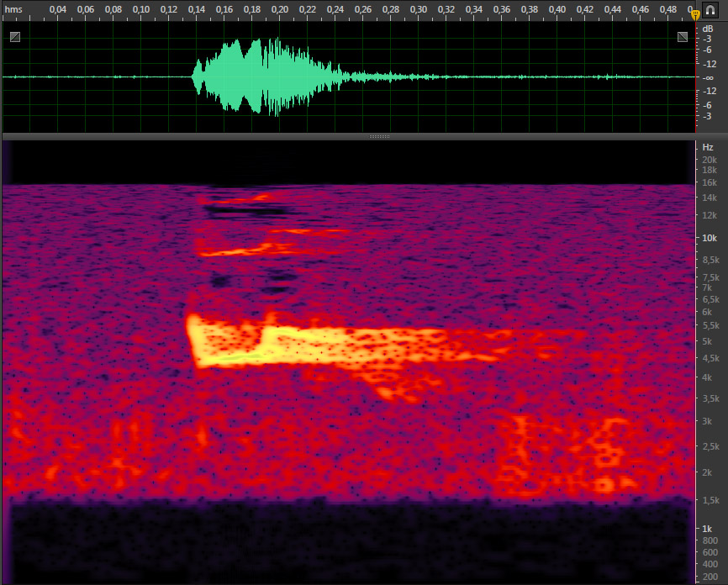Click the 4,5k frequency scale label

pos(711,358)
